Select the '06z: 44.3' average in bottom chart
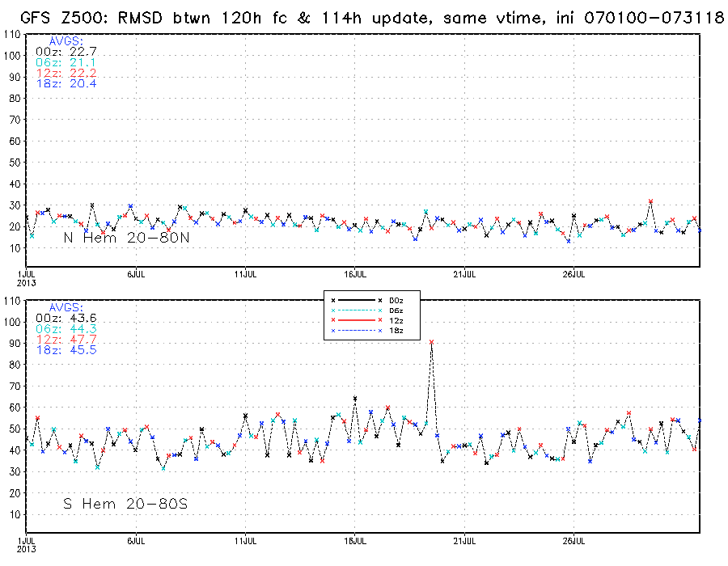Screen dimensions: 728x566 coord(66,329)
